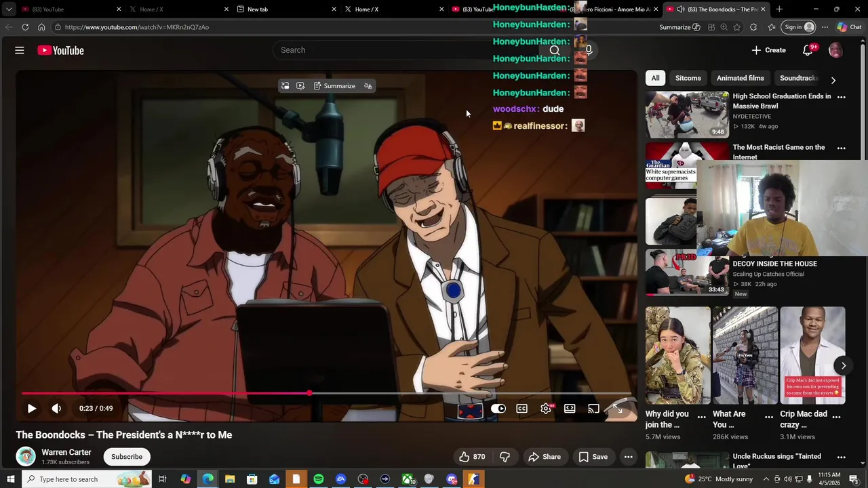Image resolution: width=868 pixels, height=488 pixels.
Task: Like the video with 870 likes
Action: 472,457
